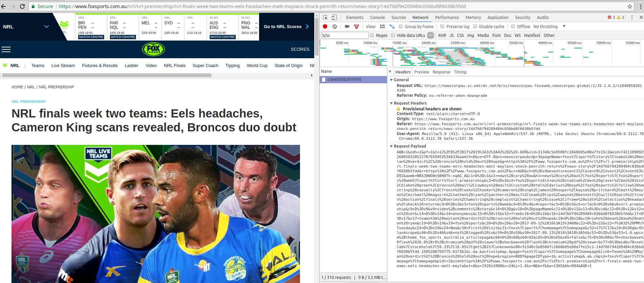
Task: Open the Live Stream nav link
Action: point(63,66)
